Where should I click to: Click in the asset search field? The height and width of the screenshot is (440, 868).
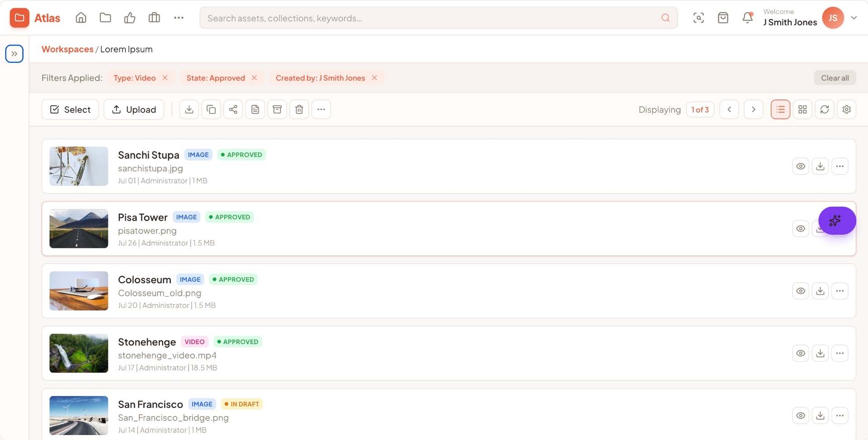[439, 18]
